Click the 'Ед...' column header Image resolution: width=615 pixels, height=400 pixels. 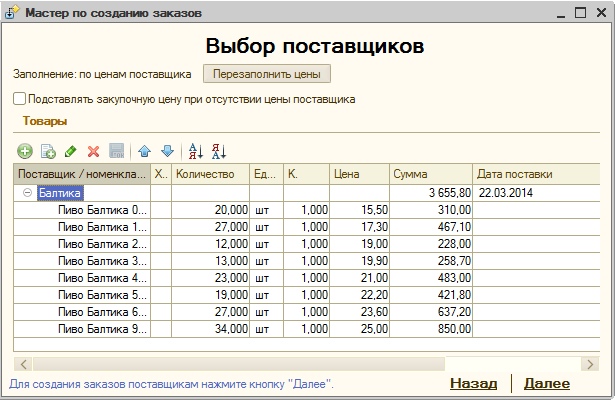click(x=266, y=174)
